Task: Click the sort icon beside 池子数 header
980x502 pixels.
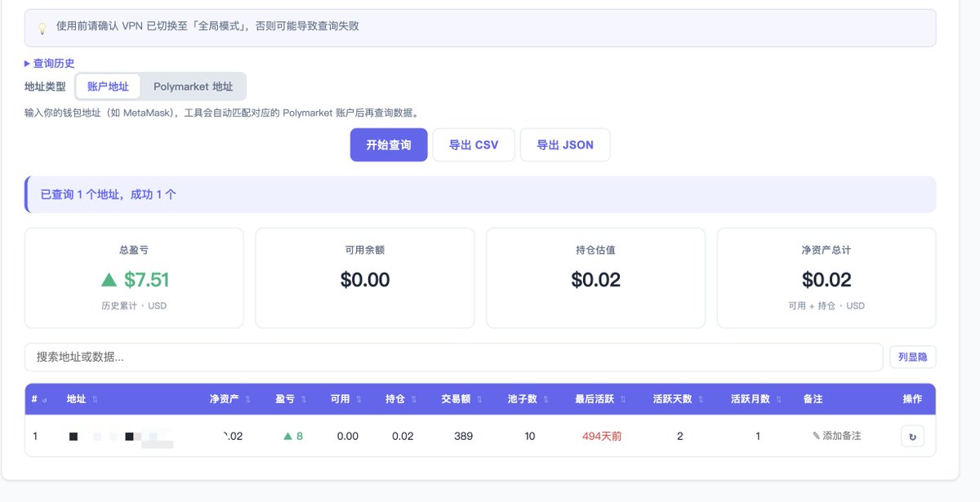Action: (x=547, y=399)
